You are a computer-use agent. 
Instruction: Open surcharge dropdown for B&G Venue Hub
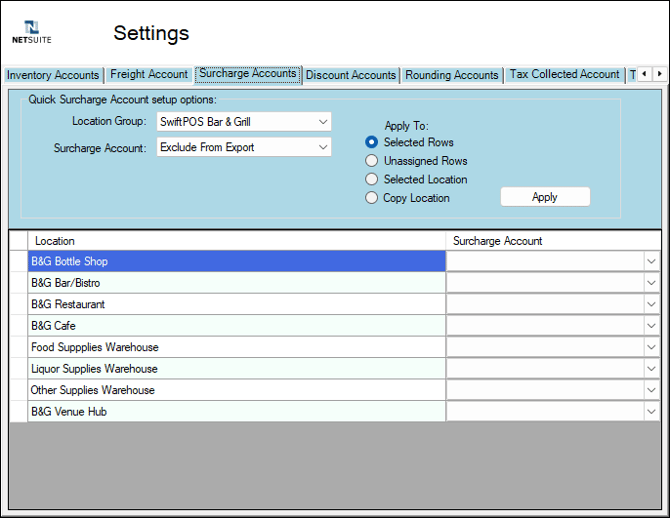click(651, 412)
